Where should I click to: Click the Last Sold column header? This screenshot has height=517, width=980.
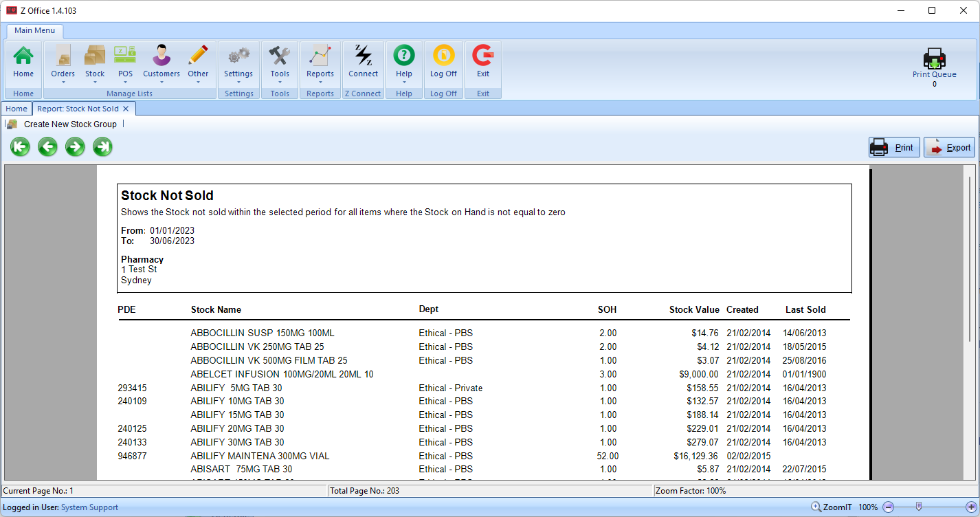point(805,309)
